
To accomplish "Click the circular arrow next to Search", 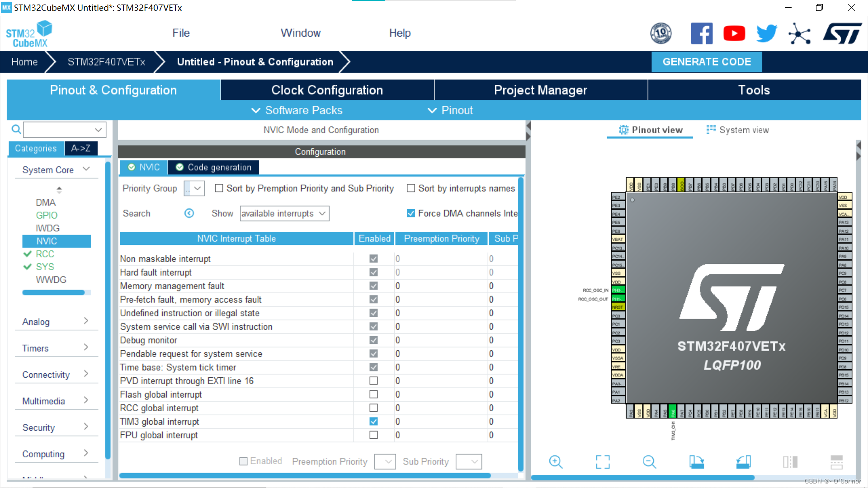I will pyautogui.click(x=189, y=213).
